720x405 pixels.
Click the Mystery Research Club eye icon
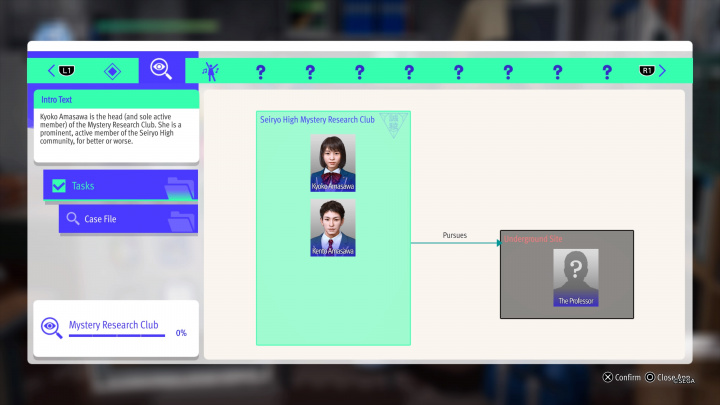coord(50,327)
